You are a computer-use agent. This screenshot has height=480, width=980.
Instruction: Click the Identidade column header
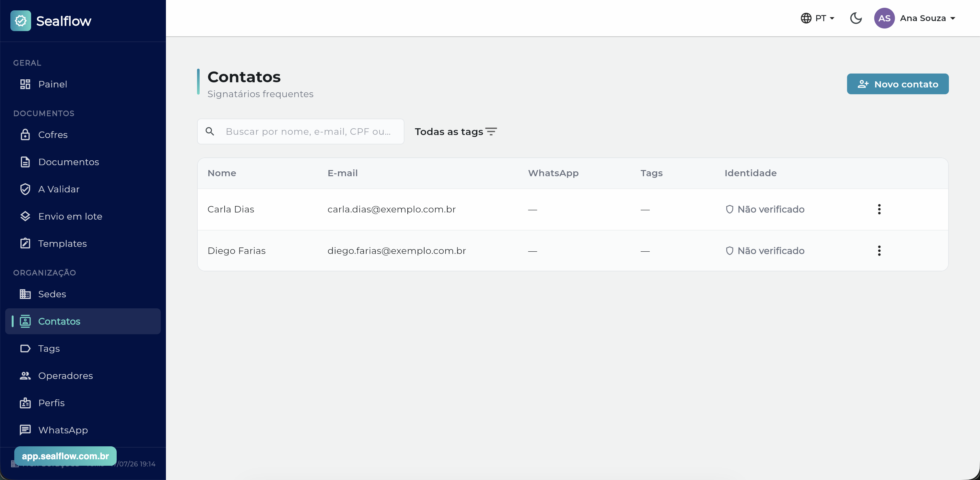coord(750,173)
